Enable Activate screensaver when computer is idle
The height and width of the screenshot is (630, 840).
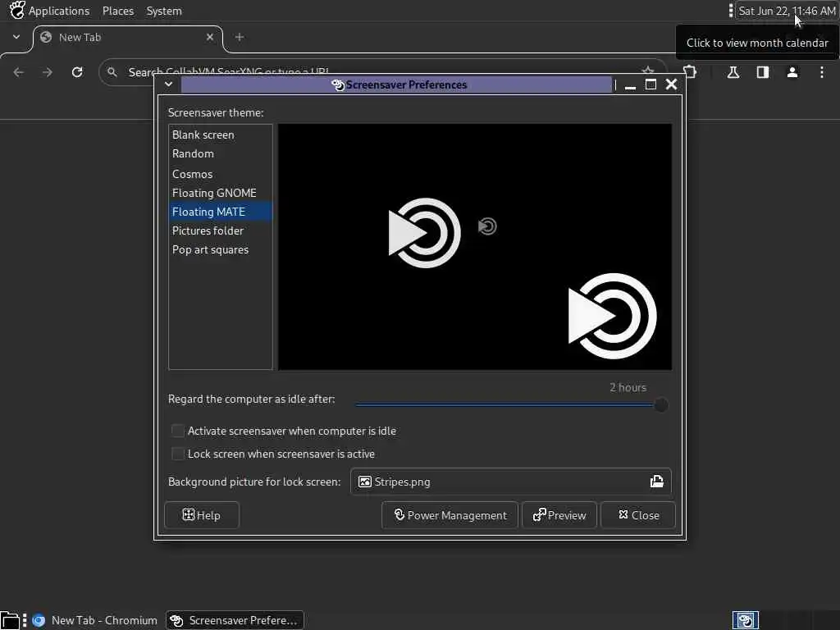coord(283,431)
